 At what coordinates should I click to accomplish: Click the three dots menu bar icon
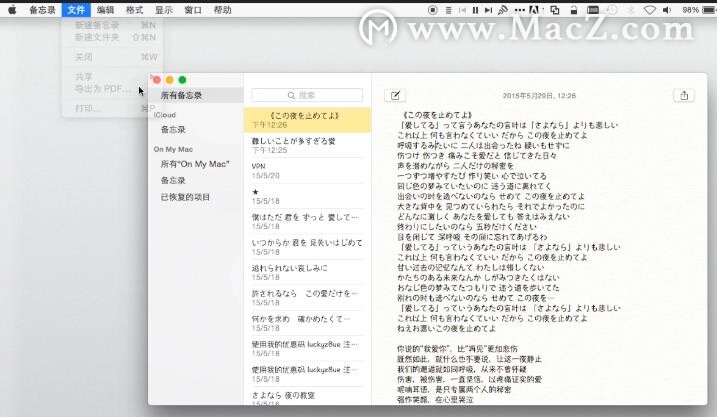519,10
